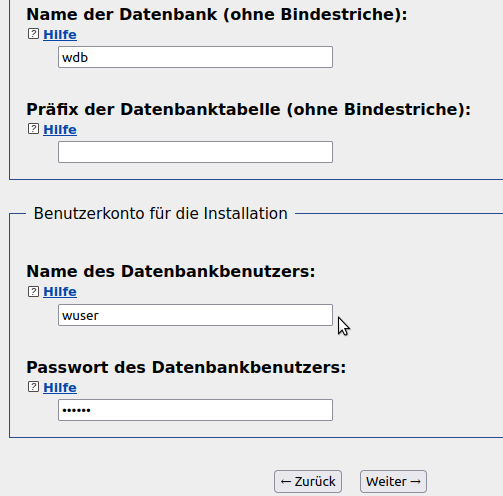Click help icon under Passwort des Datenbankbenutzers

(33, 387)
